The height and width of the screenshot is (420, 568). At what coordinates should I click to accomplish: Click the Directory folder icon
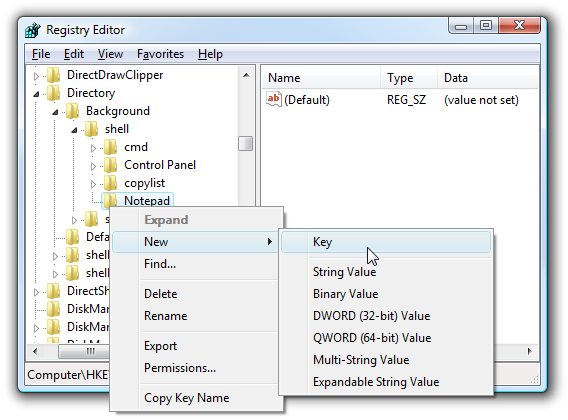point(54,93)
